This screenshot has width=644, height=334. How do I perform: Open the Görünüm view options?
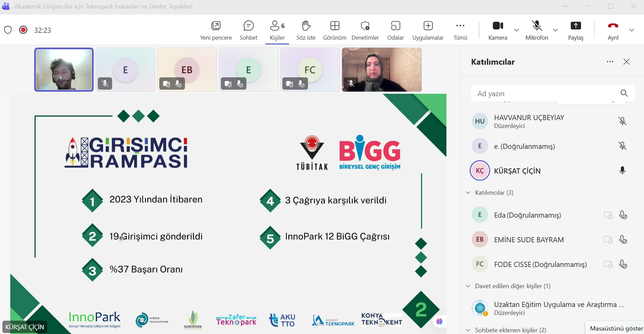click(335, 30)
